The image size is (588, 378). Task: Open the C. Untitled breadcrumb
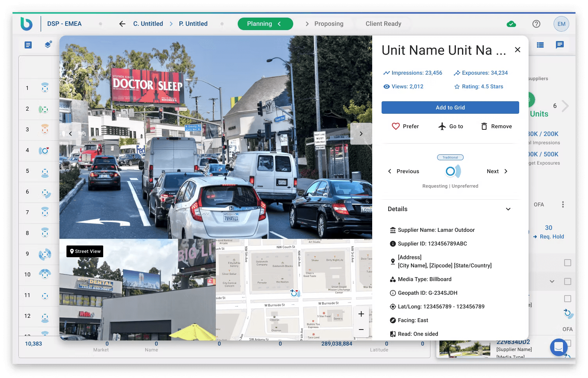click(x=148, y=24)
